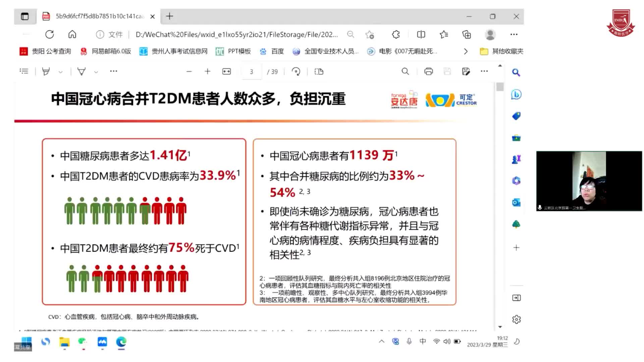Expand the draw pen options chevron
Screen dimensions: 644x362
(96, 71)
